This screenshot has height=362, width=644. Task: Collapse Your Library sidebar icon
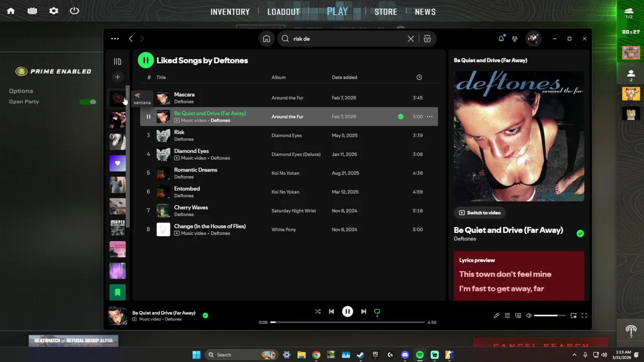tap(117, 61)
